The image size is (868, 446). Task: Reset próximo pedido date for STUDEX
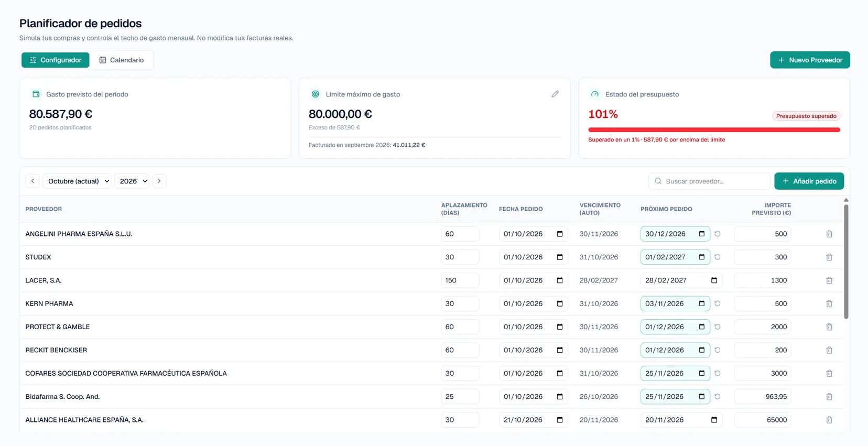point(718,257)
